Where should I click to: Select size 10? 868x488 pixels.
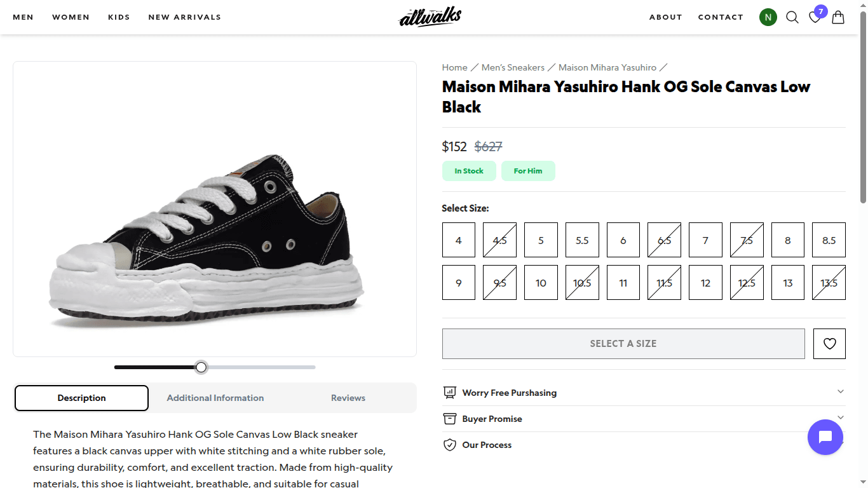click(x=541, y=282)
